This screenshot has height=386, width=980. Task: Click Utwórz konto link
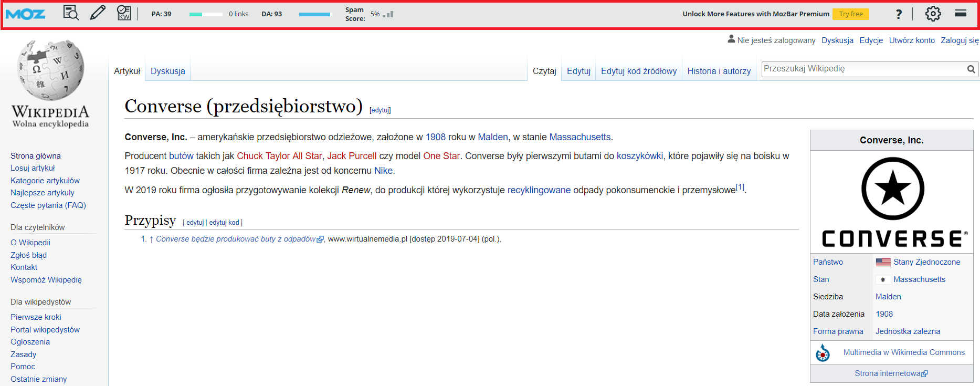tap(912, 40)
